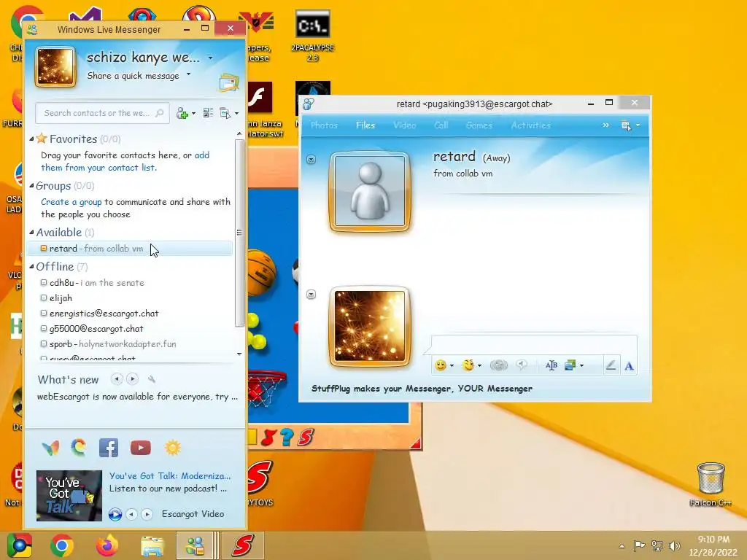Go to next Escargot Video item
Viewport: 747px width, 560px height.
point(147,514)
